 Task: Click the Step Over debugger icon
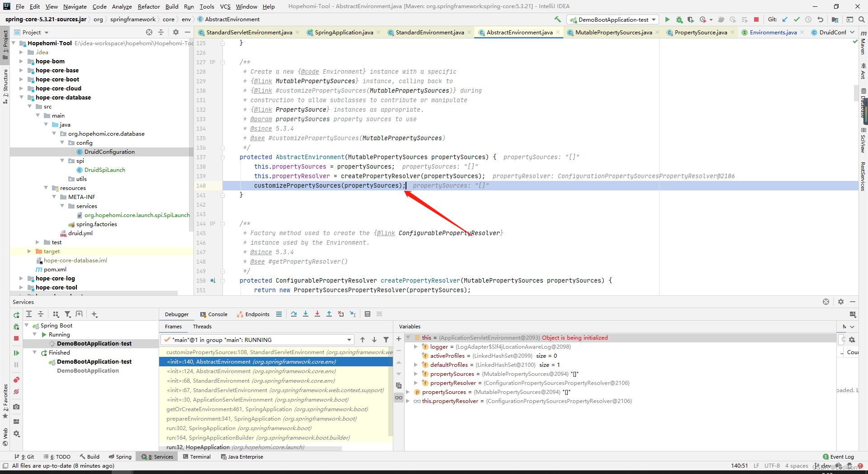tap(294, 314)
